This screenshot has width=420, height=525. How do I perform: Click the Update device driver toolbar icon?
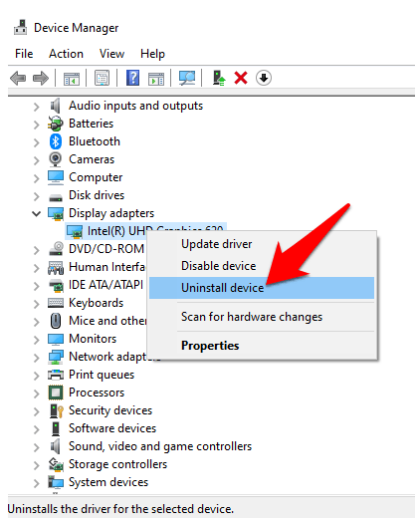click(219, 78)
